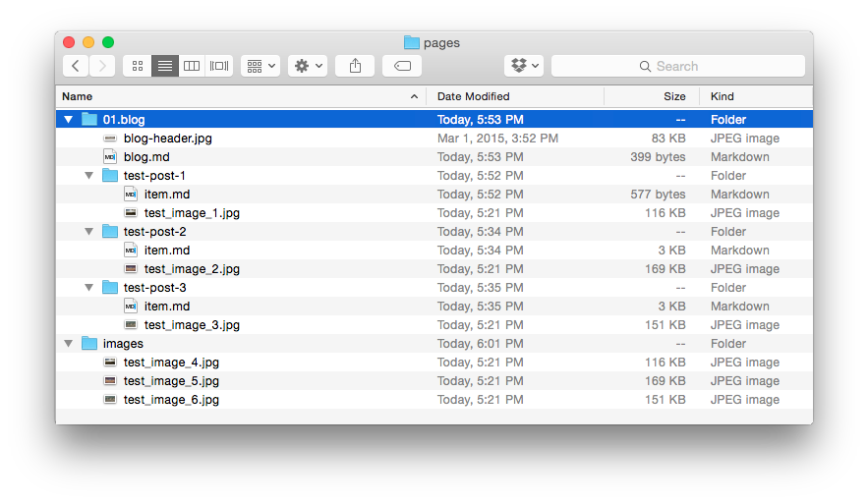Open the Dropbox toolbar menu
The image size is (868, 503).
tap(523, 66)
